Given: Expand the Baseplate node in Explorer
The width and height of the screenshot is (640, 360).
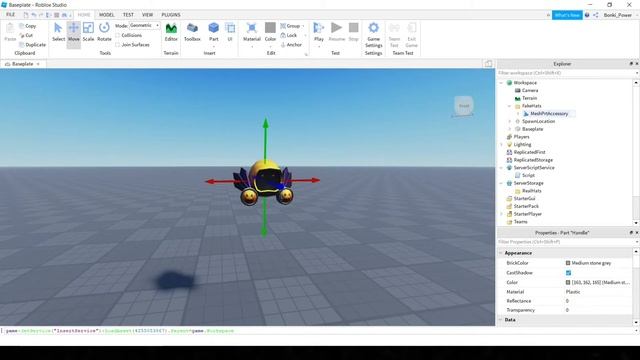Looking at the screenshot, I should 509,129.
